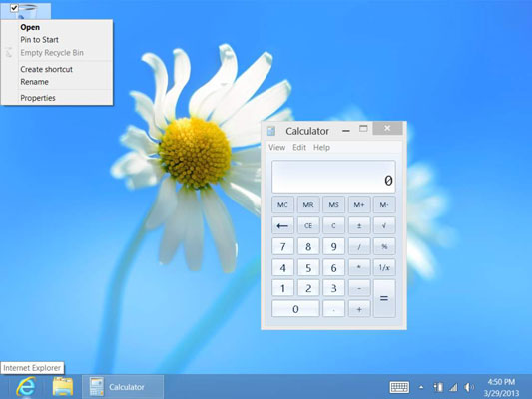532x399 pixels.
Task: Click the plus-minus sign key
Action: coord(359,225)
